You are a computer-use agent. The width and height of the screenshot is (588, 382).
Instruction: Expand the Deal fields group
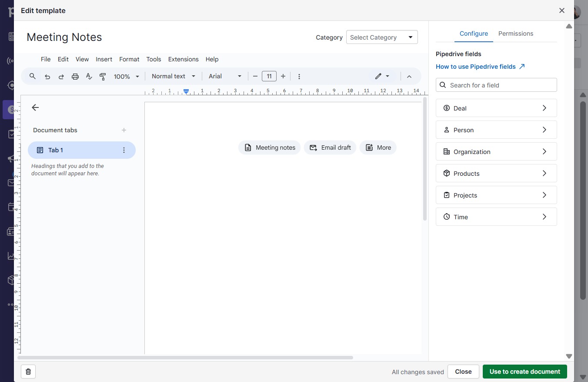(x=496, y=108)
